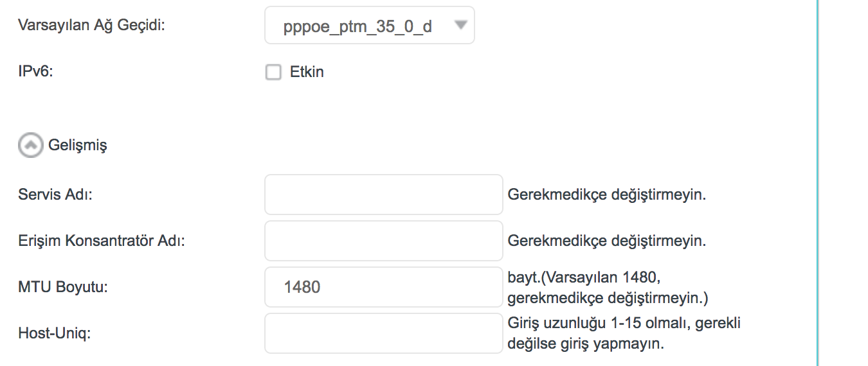
Task: Click the Gelişmiş section heading text
Action: 78,146
